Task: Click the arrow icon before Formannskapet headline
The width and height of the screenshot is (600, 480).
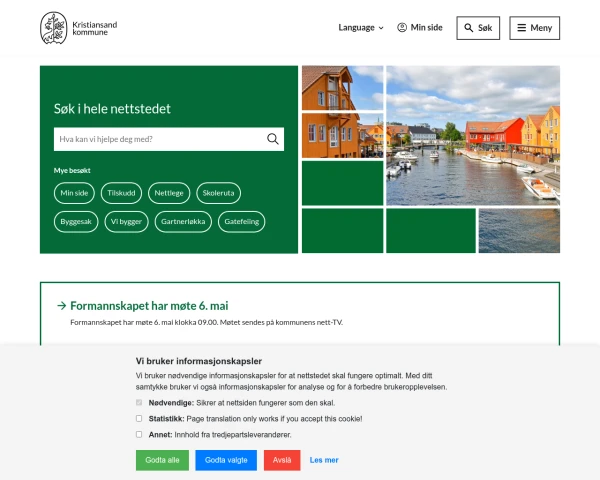Action: (62, 306)
